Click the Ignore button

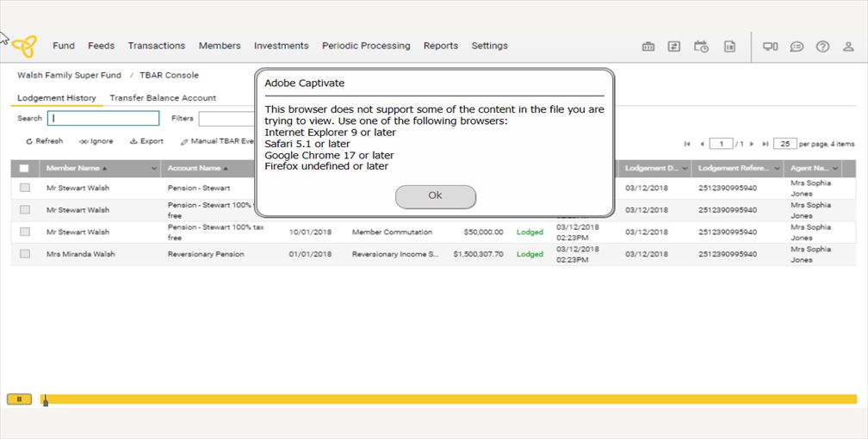point(96,141)
